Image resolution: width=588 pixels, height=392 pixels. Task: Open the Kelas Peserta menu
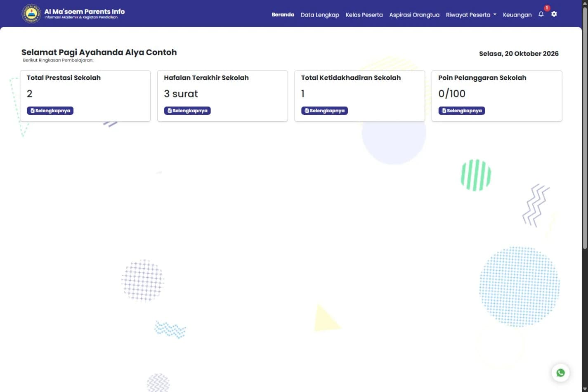pos(364,15)
